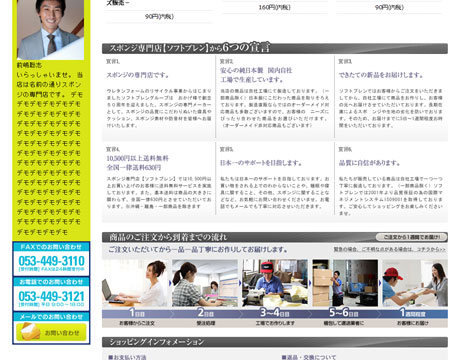Open declaration 5 best support in Japan heading

pos(261,163)
